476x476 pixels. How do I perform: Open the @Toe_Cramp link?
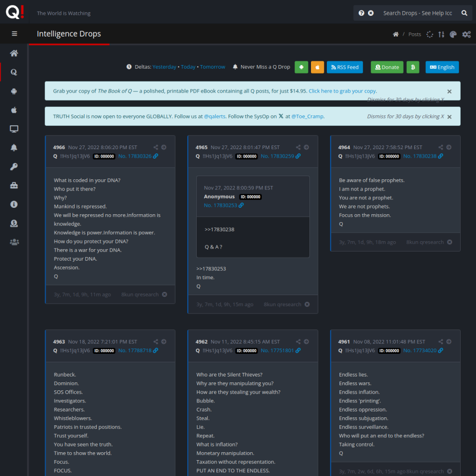point(307,116)
